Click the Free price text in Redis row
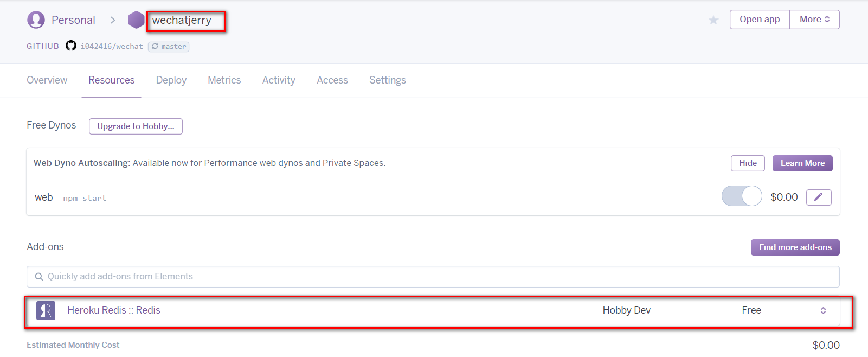This screenshot has width=868, height=357. (x=751, y=310)
